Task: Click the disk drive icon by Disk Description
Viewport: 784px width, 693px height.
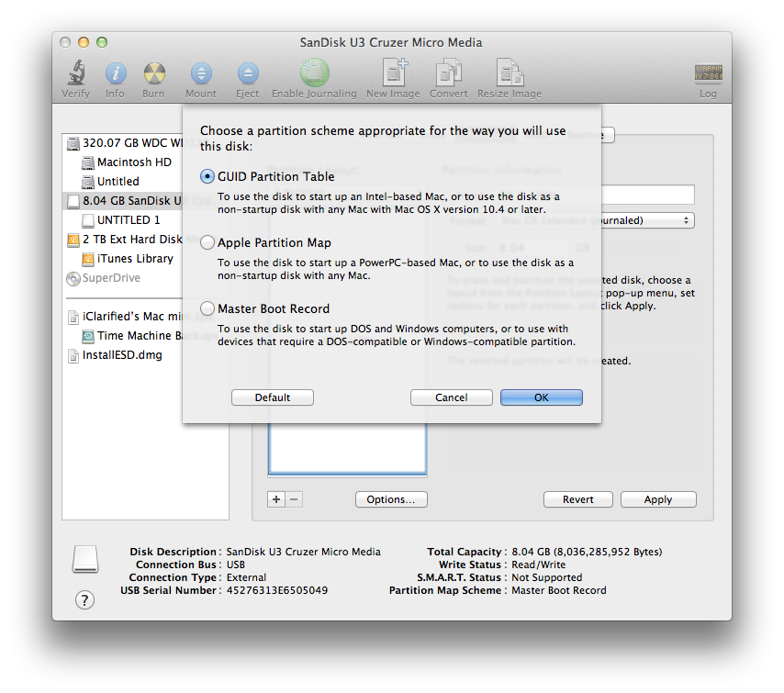Action: [85, 558]
